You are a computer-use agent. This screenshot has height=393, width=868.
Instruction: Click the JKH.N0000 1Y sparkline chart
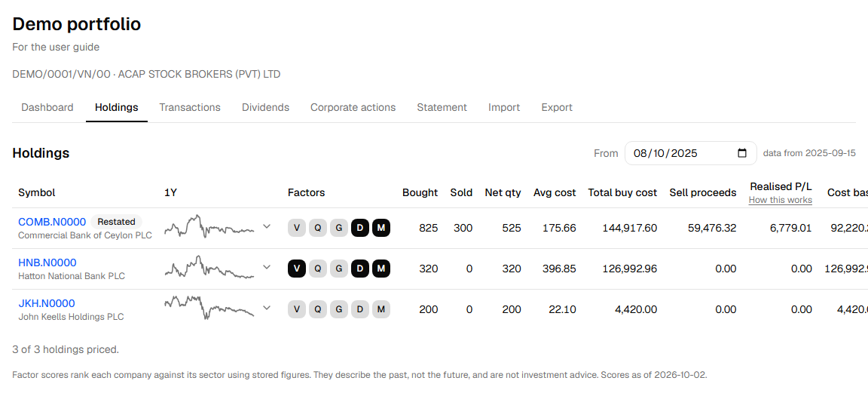209,308
